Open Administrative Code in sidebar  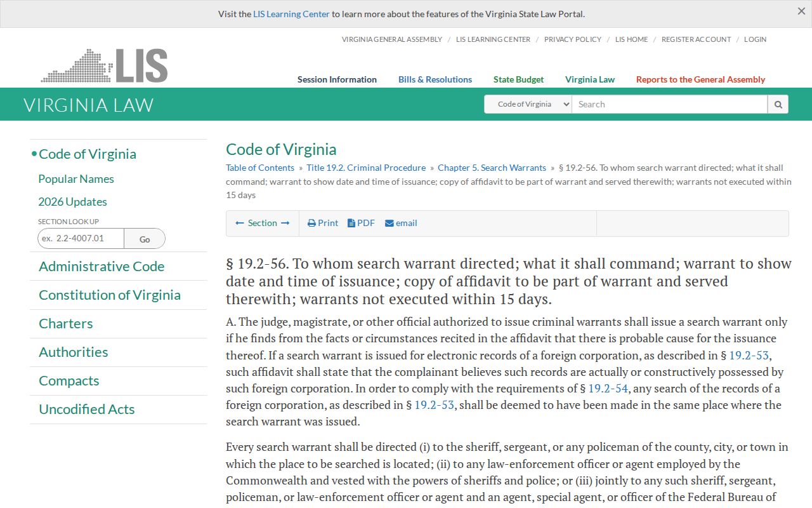pos(101,266)
